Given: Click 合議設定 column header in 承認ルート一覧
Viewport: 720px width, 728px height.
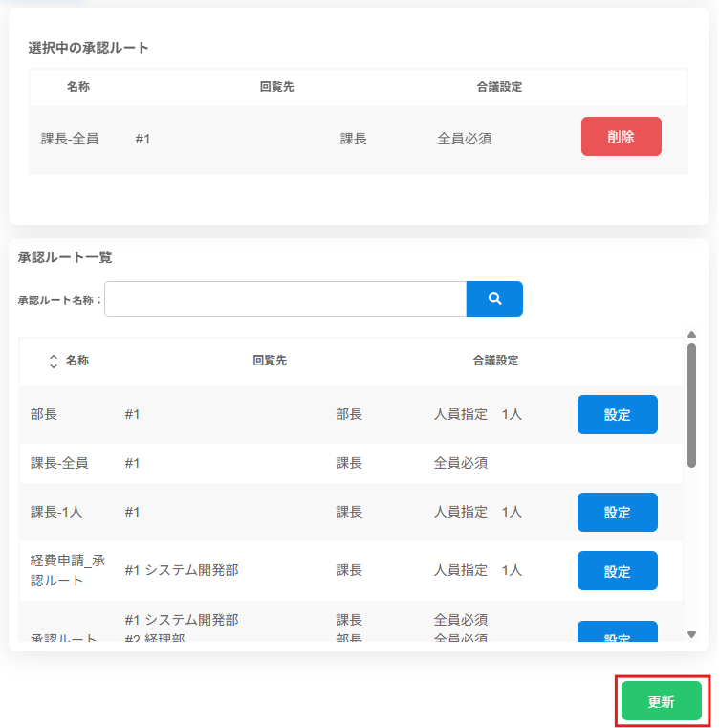Looking at the screenshot, I should point(495,361).
